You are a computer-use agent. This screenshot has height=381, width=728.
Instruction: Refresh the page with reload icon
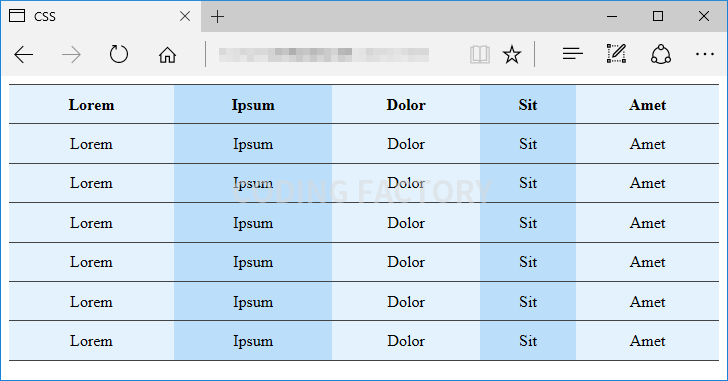tap(119, 54)
